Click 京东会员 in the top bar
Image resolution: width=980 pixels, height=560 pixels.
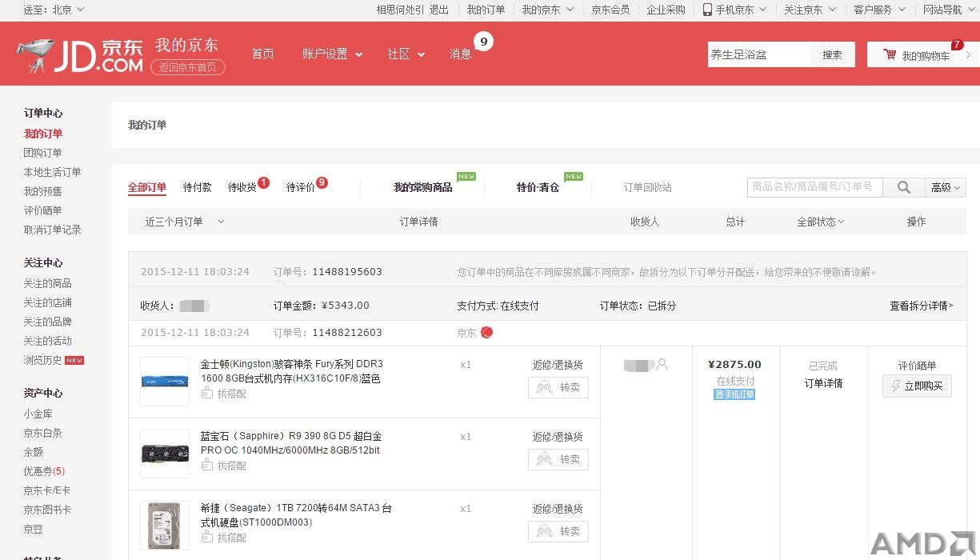[x=610, y=10]
